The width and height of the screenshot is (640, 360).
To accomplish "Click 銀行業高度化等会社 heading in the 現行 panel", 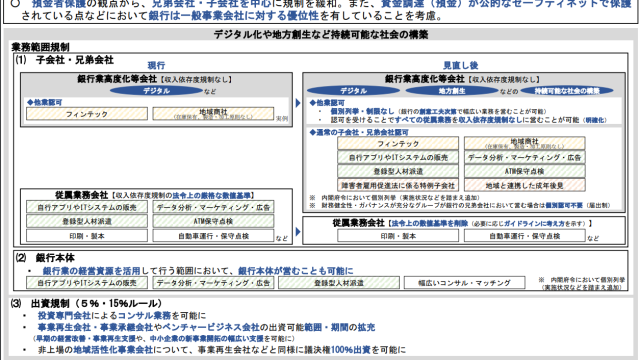I will tap(117, 79).
